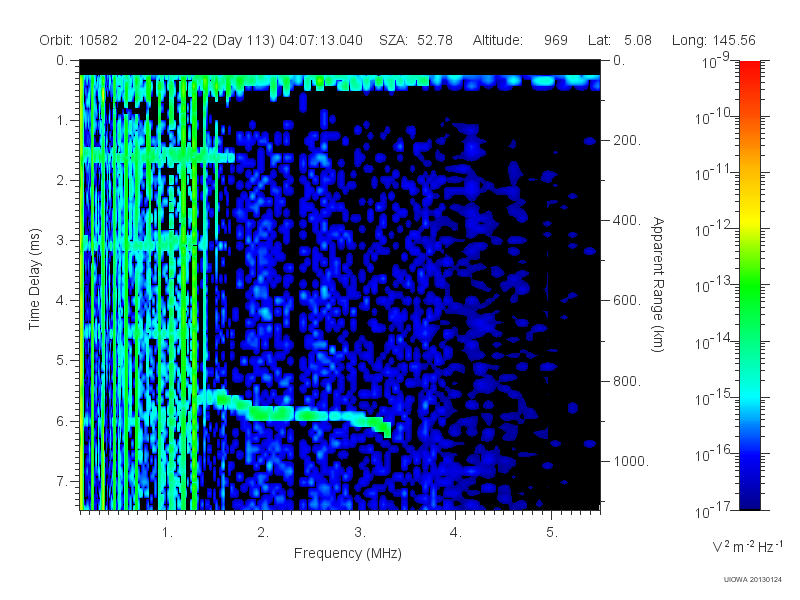Click the 4. MHz frequency tick label
This screenshot has height=600, width=800.
pos(456,533)
